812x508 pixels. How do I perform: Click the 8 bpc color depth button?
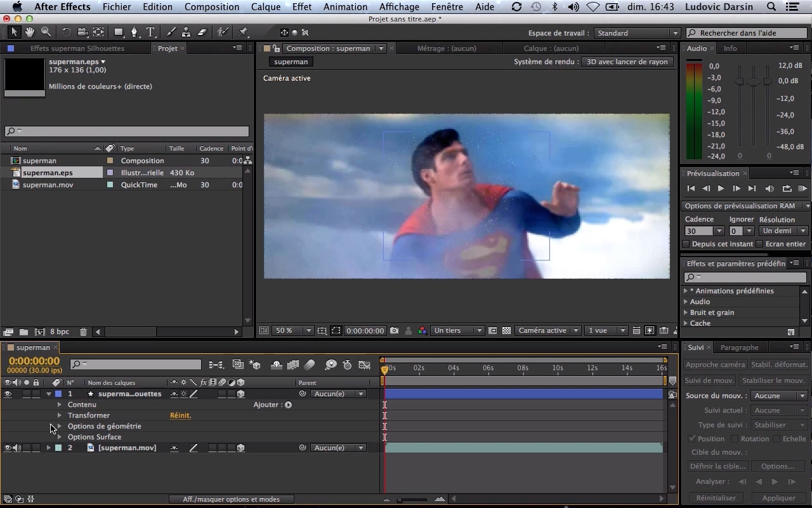coord(60,332)
